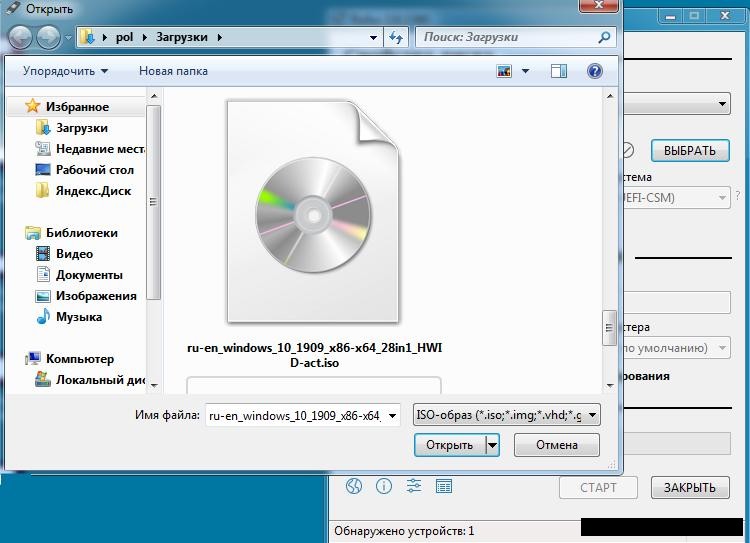Click the file list scrollbar thumb
This screenshot has height=543, width=750.
[609, 328]
